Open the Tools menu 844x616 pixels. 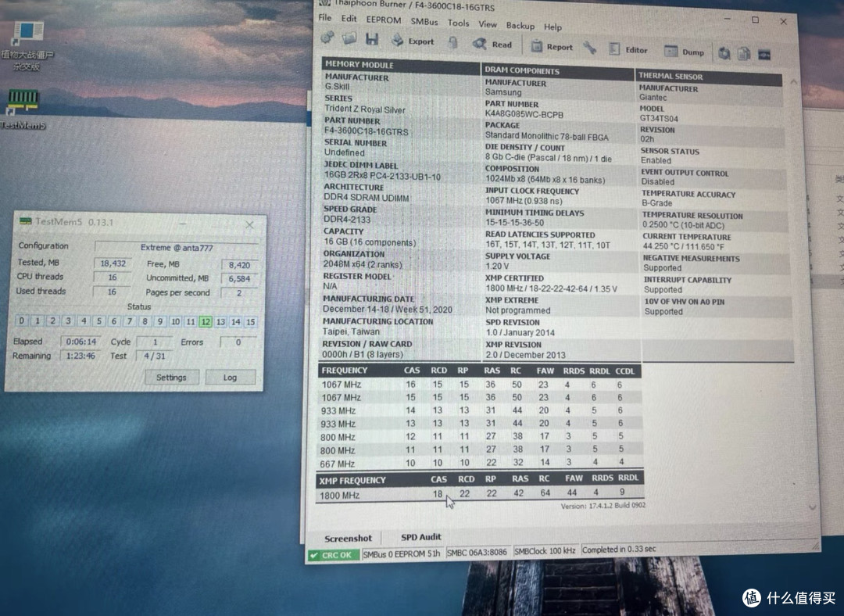pyautogui.click(x=458, y=23)
